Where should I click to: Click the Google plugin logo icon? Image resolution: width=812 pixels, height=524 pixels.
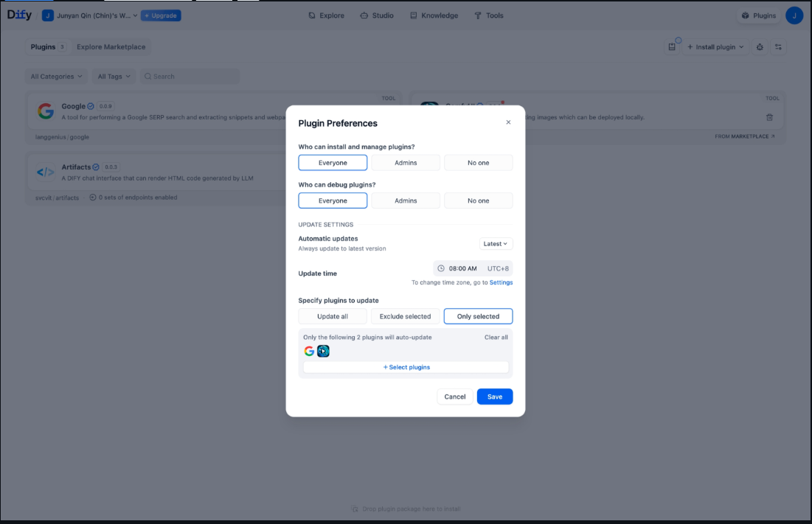coord(46,111)
